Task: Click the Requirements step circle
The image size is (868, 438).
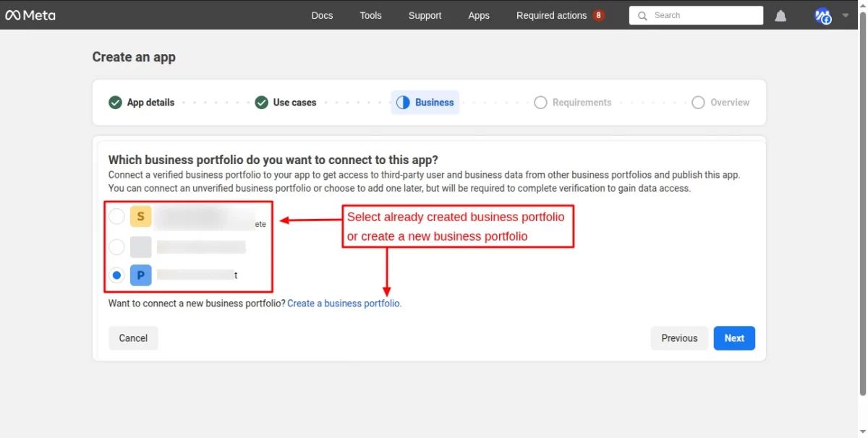Action: [x=540, y=102]
